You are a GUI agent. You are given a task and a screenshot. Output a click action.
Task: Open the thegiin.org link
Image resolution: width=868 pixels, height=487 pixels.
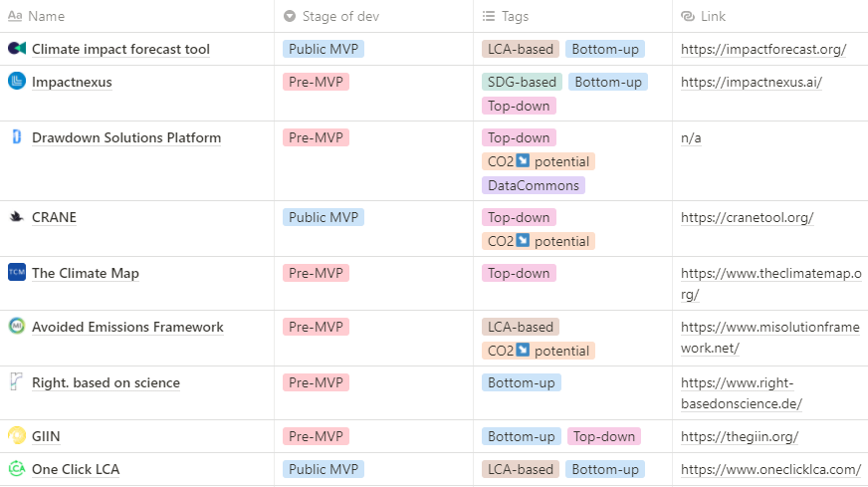click(740, 436)
